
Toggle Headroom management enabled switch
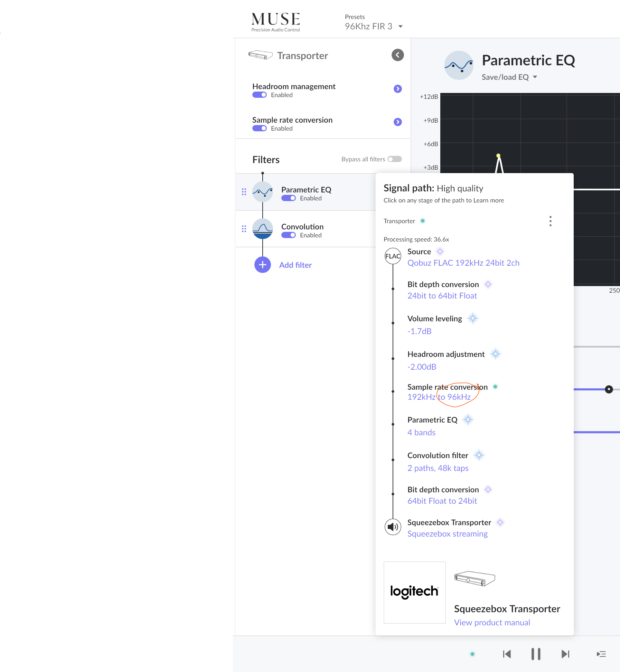coord(259,95)
